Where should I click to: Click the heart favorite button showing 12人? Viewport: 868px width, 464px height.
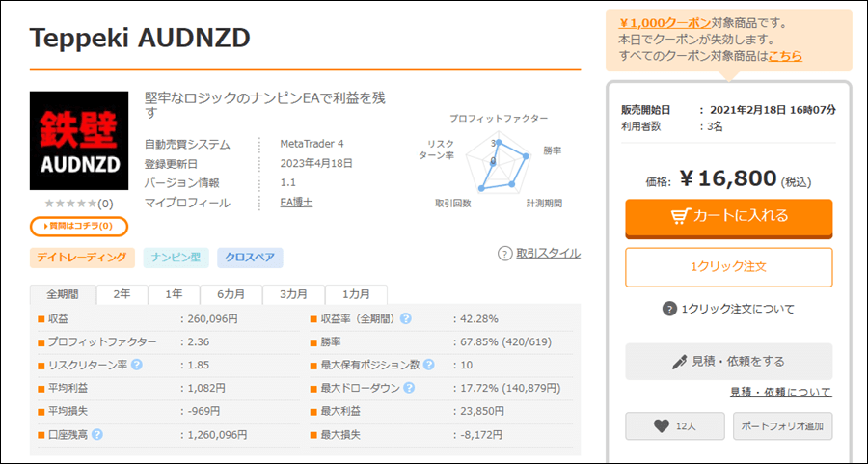point(675,425)
